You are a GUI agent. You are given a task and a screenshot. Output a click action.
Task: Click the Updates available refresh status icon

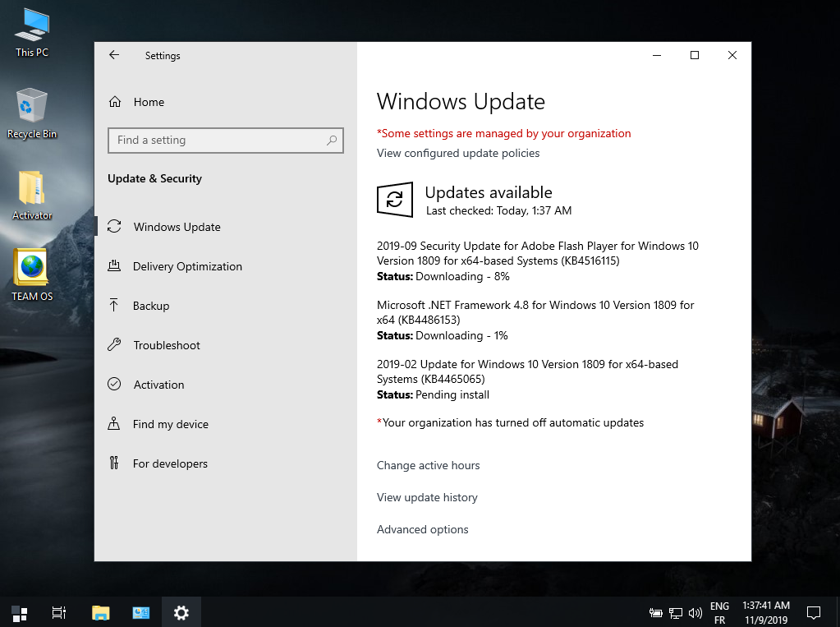click(x=395, y=200)
